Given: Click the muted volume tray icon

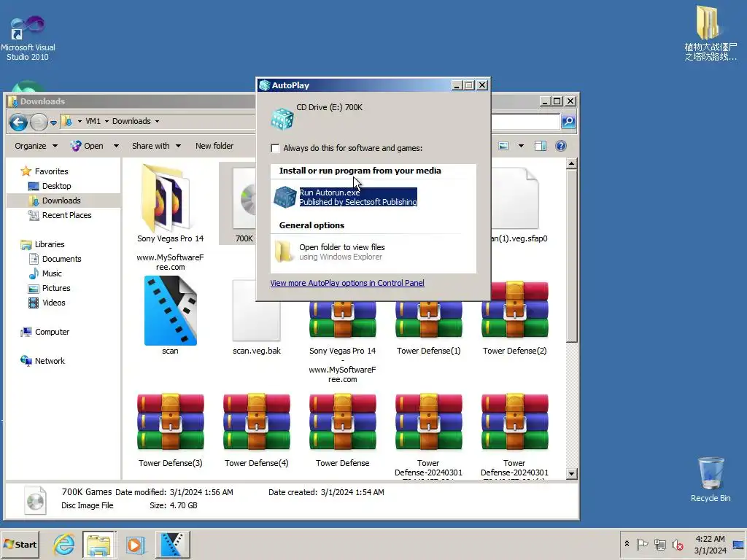Looking at the screenshot, I should (x=677, y=544).
